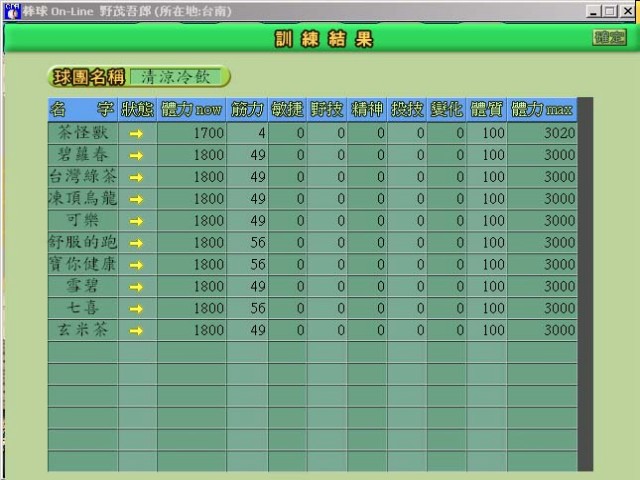Click the 體力 max column header
Viewport: 640px width, 480px height.
[x=542, y=109]
